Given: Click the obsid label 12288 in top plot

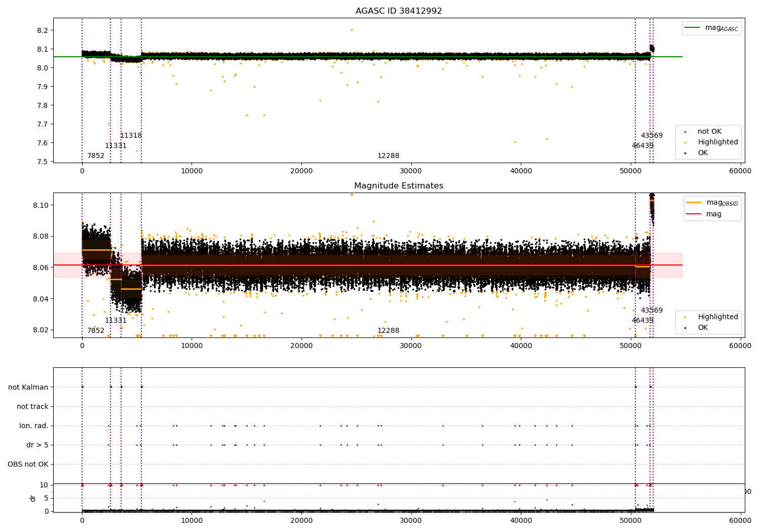Looking at the screenshot, I should pos(388,156).
